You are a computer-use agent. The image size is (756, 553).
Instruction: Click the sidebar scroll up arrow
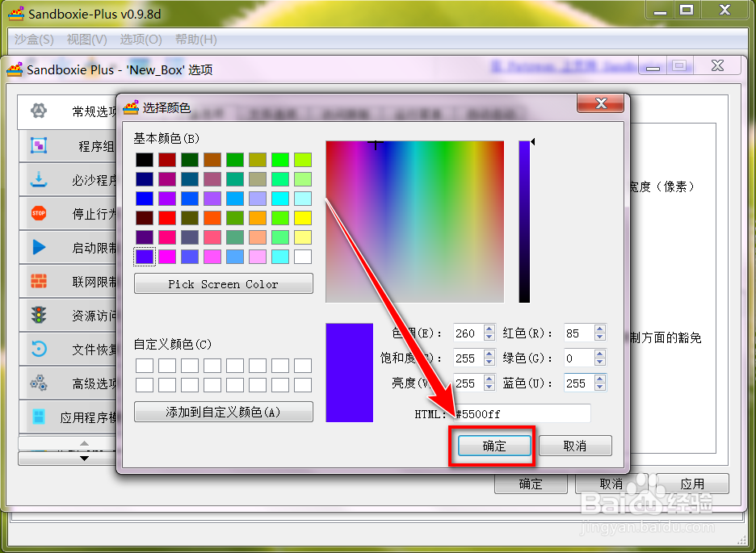(84, 443)
